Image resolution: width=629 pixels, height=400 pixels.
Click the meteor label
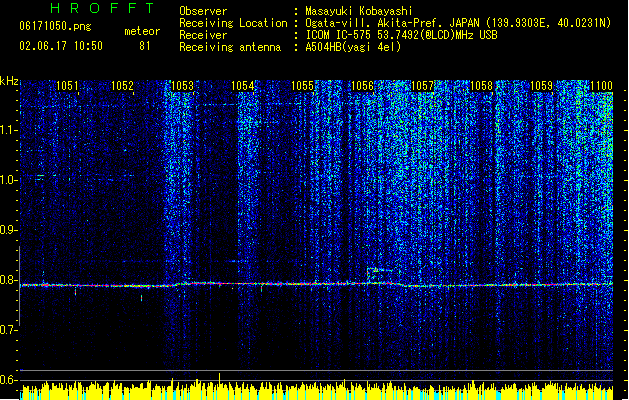coord(142,31)
